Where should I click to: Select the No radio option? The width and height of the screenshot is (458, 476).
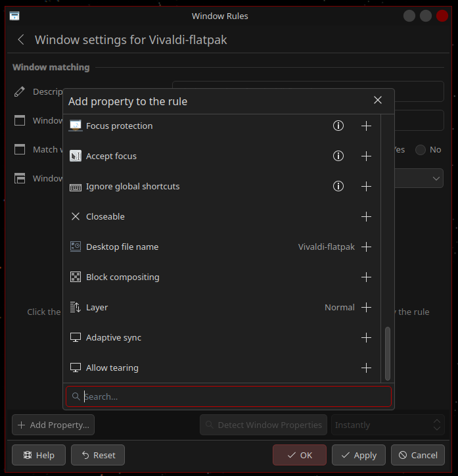tap(421, 150)
